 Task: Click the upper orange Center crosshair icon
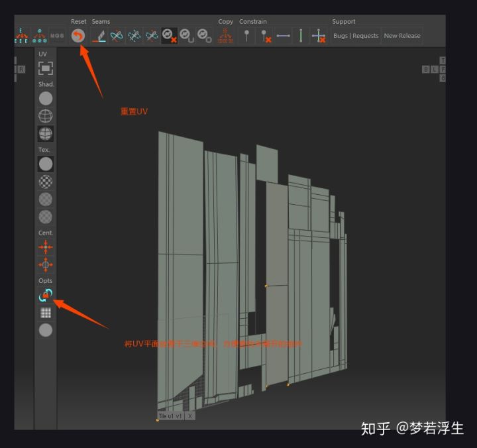point(45,247)
